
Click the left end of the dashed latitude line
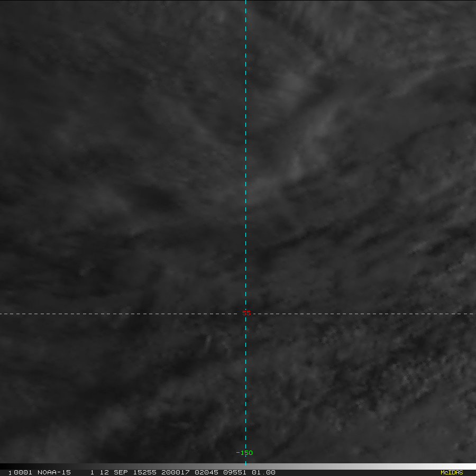(x=2, y=314)
